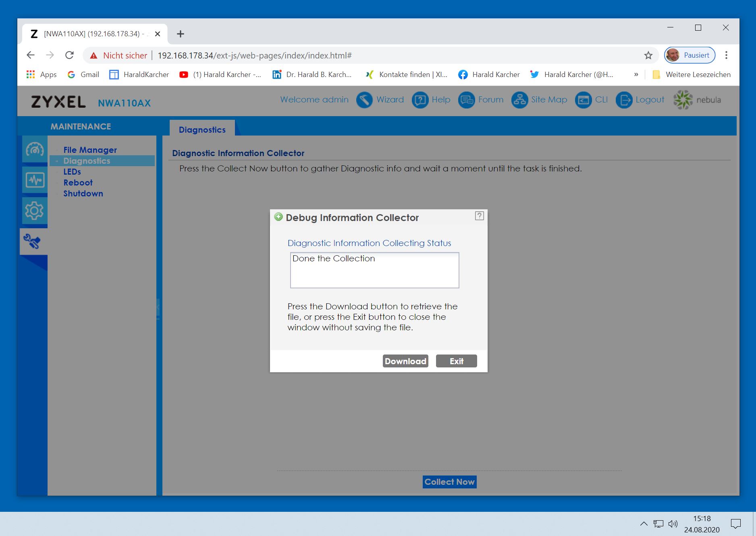Viewport: 756px width, 536px height.
Task: Open the Weitere Lesezeichen folder
Action: tap(692, 75)
